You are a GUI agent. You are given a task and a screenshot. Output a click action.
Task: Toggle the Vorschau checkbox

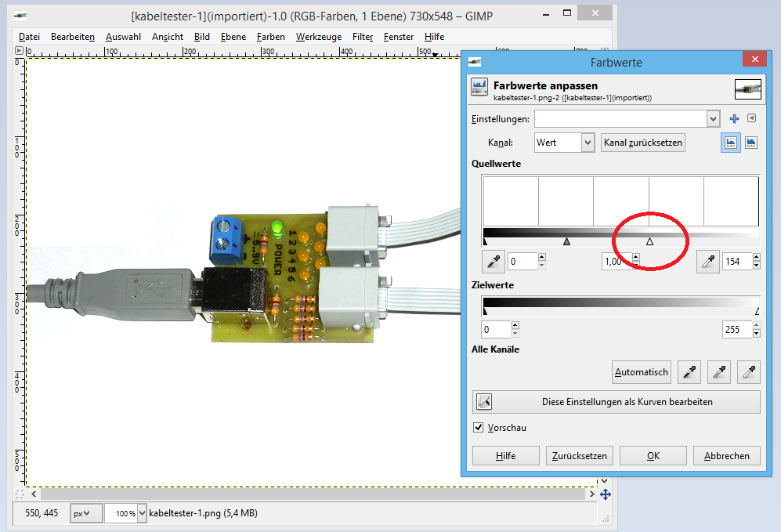coord(478,427)
